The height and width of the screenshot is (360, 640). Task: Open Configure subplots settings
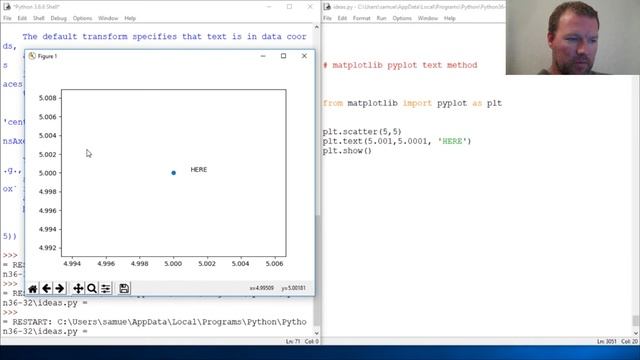pyautogui.click(x=105, y=289)
